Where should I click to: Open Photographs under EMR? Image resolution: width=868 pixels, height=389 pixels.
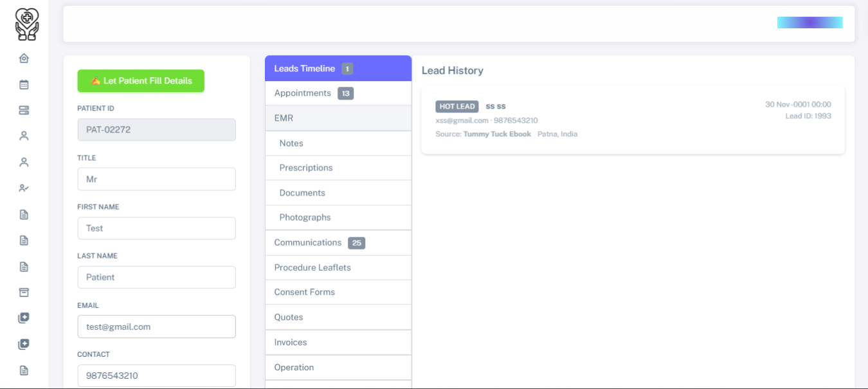point(338,217)
